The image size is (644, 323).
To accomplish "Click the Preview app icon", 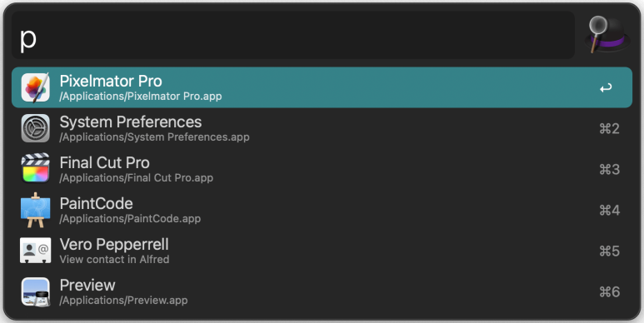I will click(35, 292).
